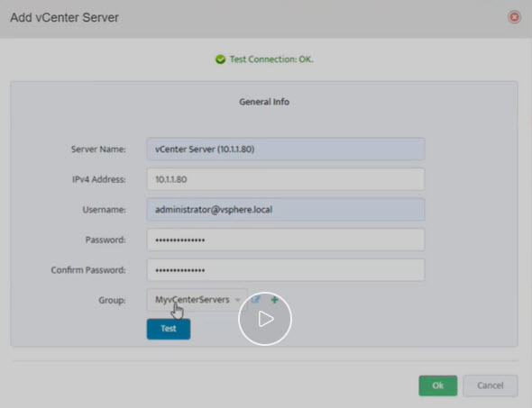Add a new group with plus icon

pos(274,300)
